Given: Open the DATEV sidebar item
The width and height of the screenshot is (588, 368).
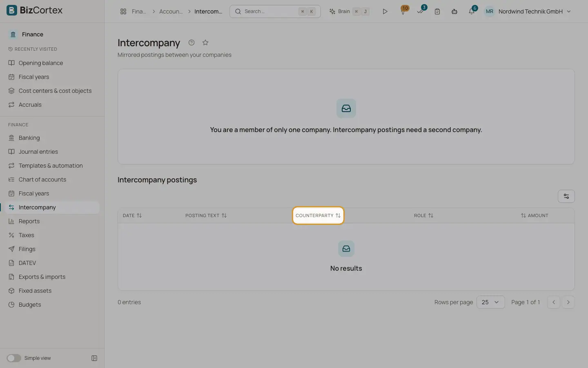Looking at the screenshot, I should 52,263.
